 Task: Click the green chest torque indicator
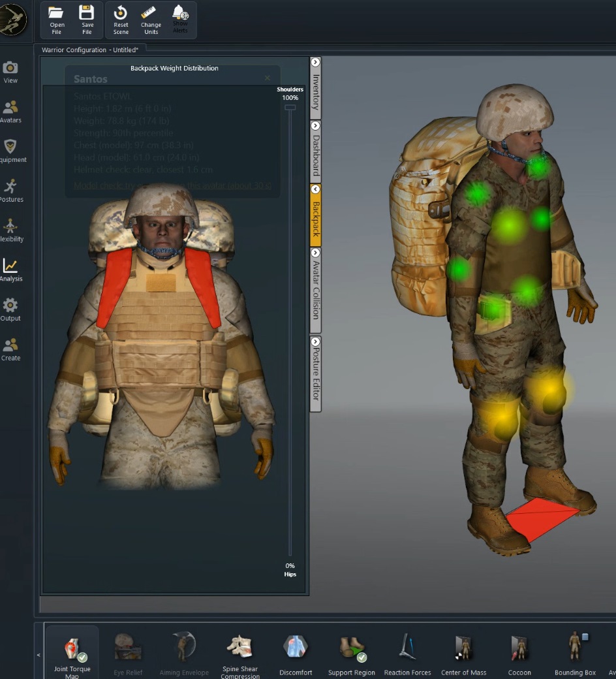[x=510, y=225]
